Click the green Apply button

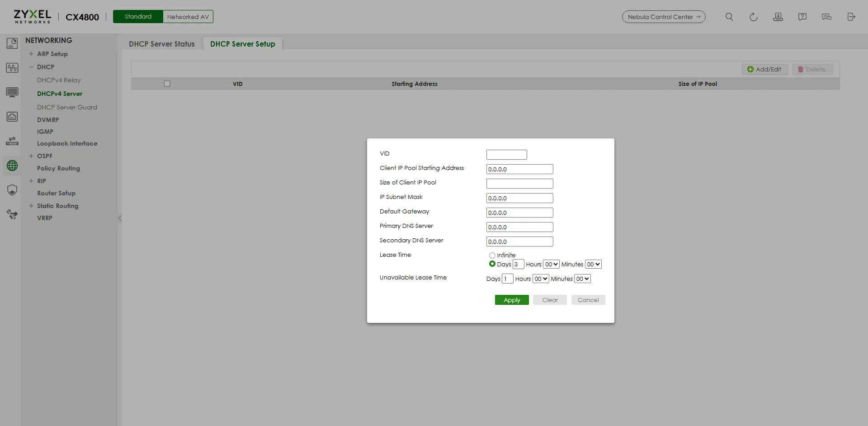[x=511, y=300]
